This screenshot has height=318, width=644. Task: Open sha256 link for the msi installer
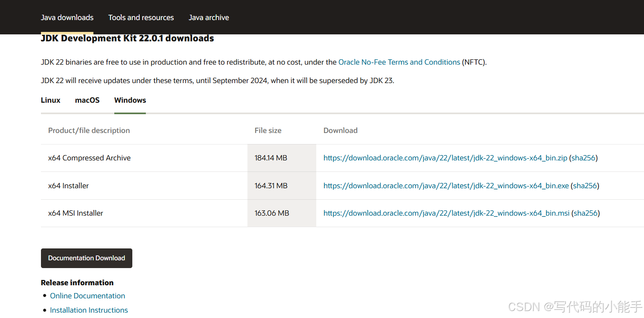[x=585, y=213]
